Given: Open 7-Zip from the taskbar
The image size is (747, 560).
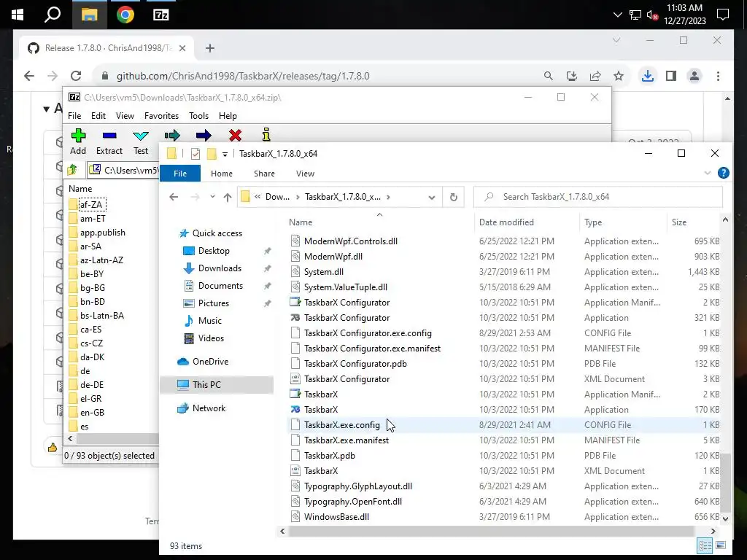Looking at the screenshot, I should [x=161, y=15].
